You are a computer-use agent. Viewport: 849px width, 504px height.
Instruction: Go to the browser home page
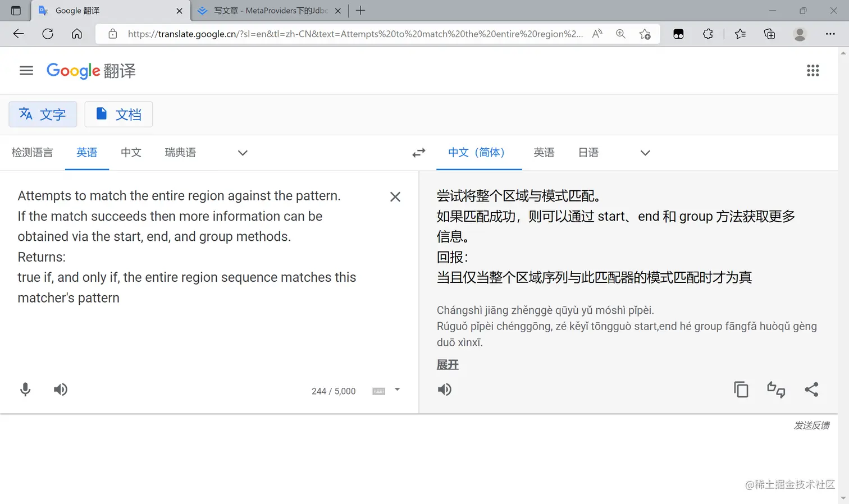pos(77,34)
